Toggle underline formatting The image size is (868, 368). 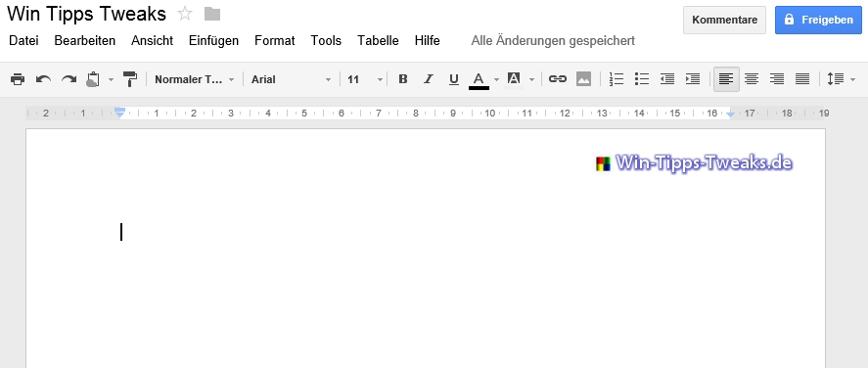(x=454, y=79)
